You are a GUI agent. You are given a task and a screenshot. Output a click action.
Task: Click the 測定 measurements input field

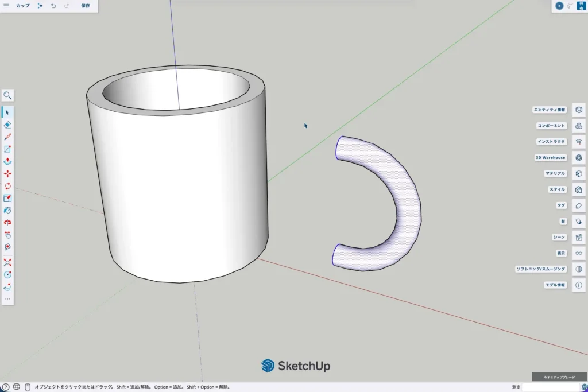tap(551, 387)
